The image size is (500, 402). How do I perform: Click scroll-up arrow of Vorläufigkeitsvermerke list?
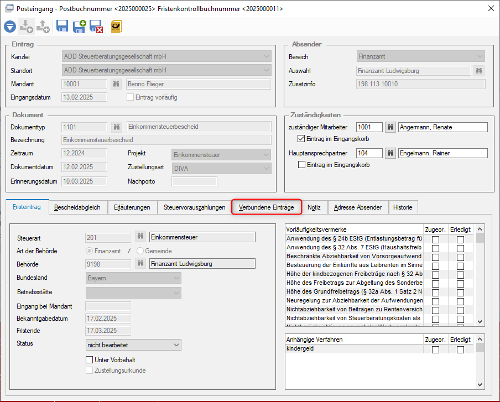tap(480, 229)
